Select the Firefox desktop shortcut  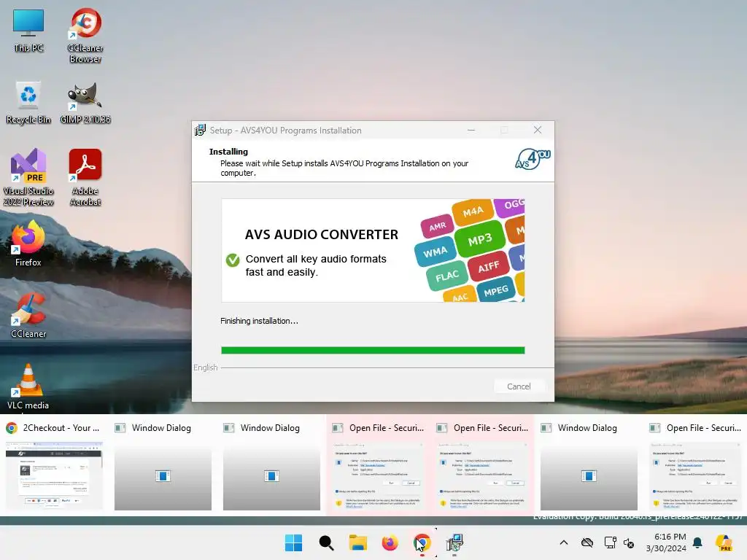[28, 244]
